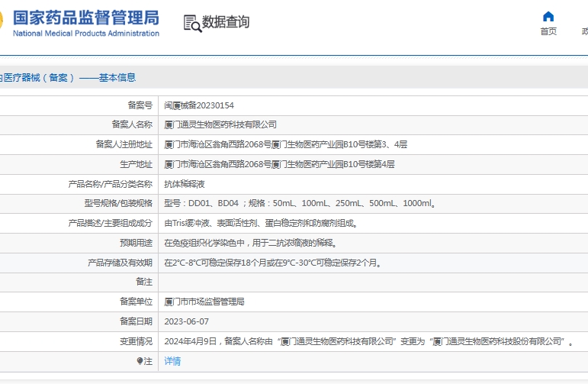Image resolution: width=588 pixels, height=384 pixels.
Task: Click National Medical Products Administration subtitle
Action: point(86,34)
